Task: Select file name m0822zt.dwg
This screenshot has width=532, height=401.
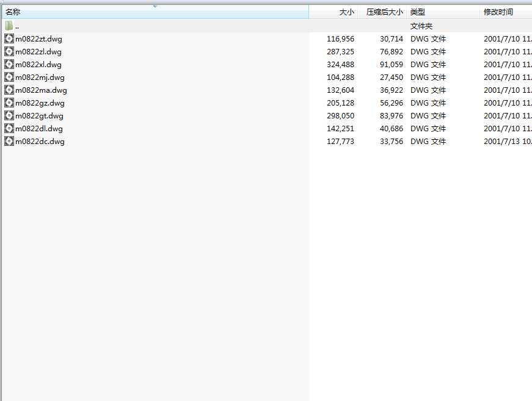Action: (x=38, y=39)
